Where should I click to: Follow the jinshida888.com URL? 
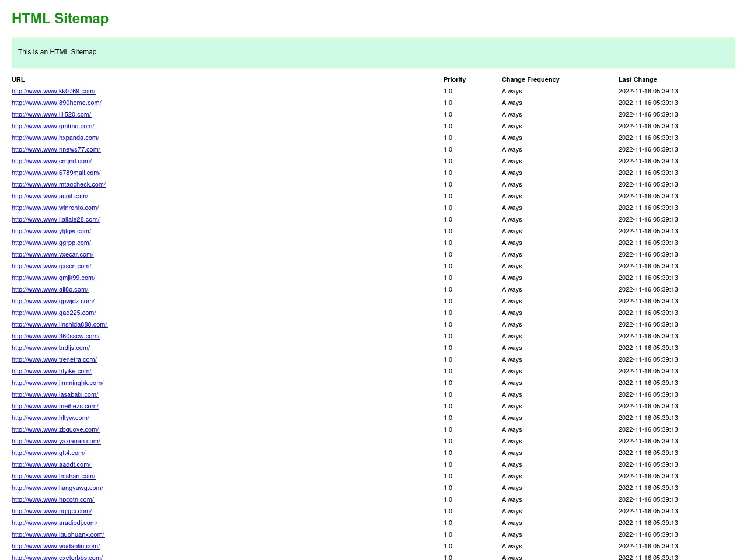tap(60, 324)
